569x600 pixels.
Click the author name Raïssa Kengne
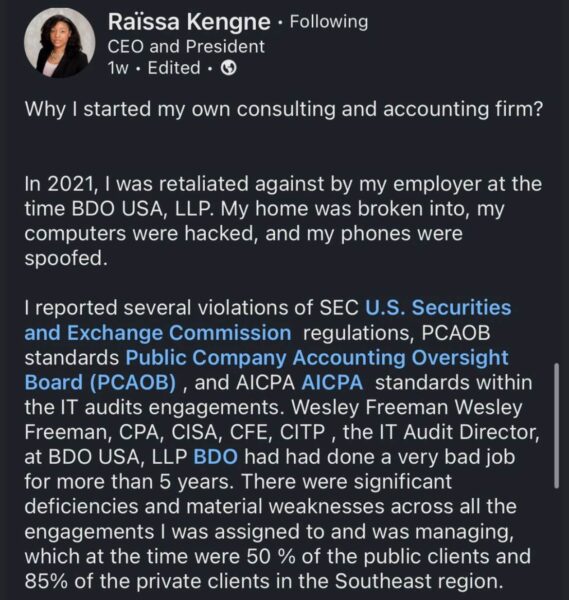coord(189,22)
